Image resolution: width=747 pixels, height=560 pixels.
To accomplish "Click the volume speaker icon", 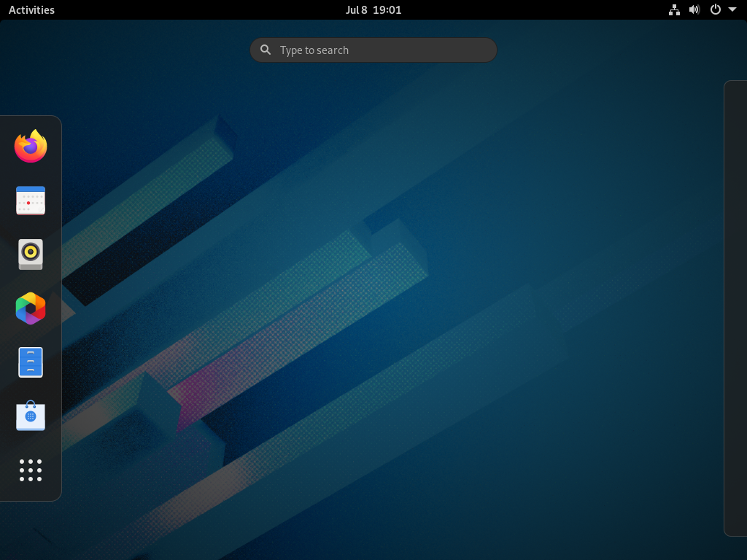I will tap(694, 9).
